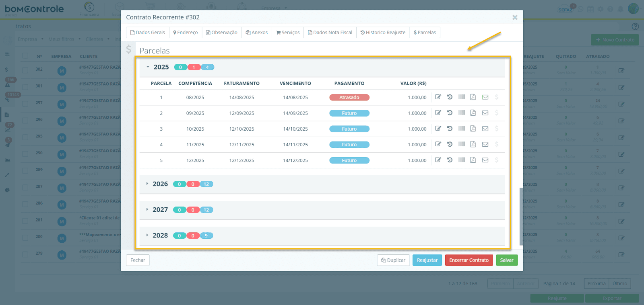
Task: Click green email icon of parcela 1
Action: (x=485, y=97)
